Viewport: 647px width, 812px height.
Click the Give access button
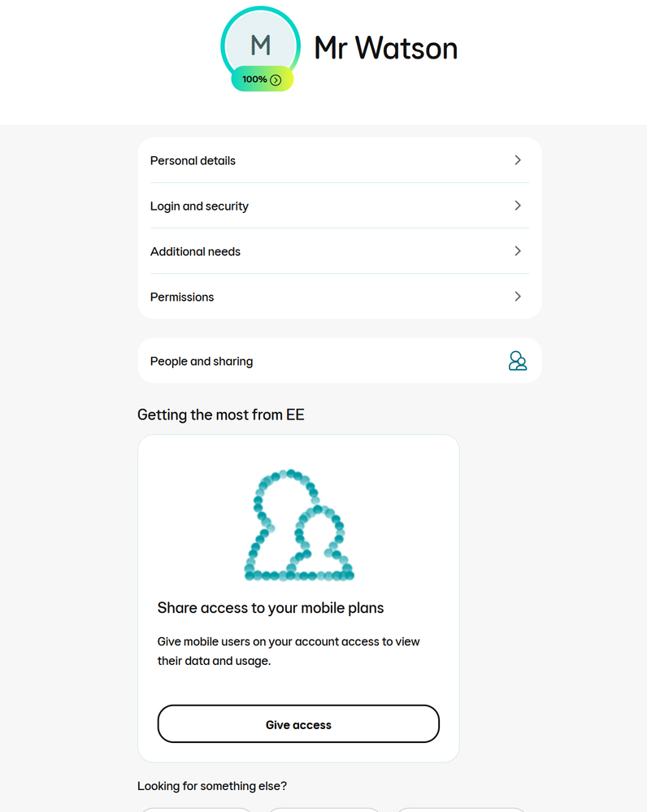[298, 724]
